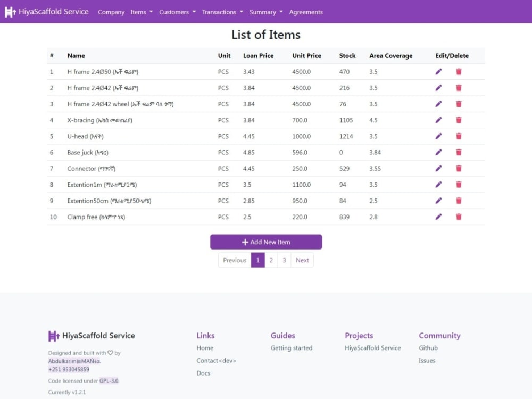Edit the Extention1m item
Image resolution: width=532 pixels, height=399 pixels.
438,185
